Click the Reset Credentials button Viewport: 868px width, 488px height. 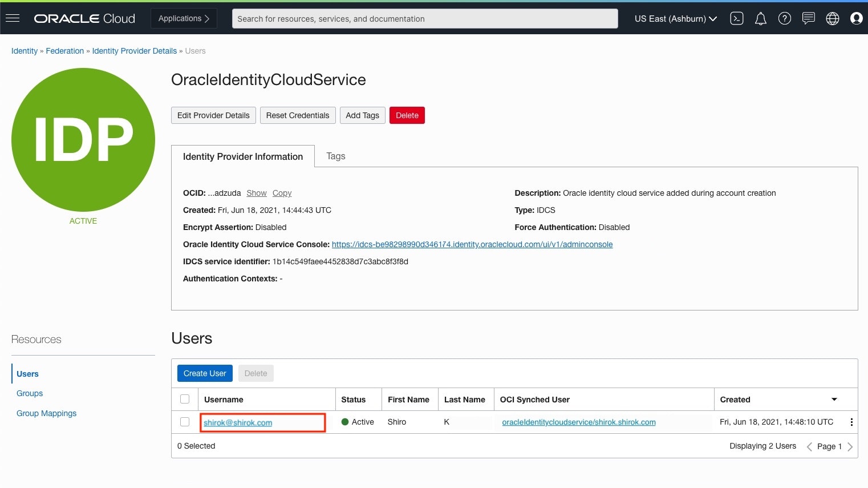pyautogui.click(x=298, y=115)
